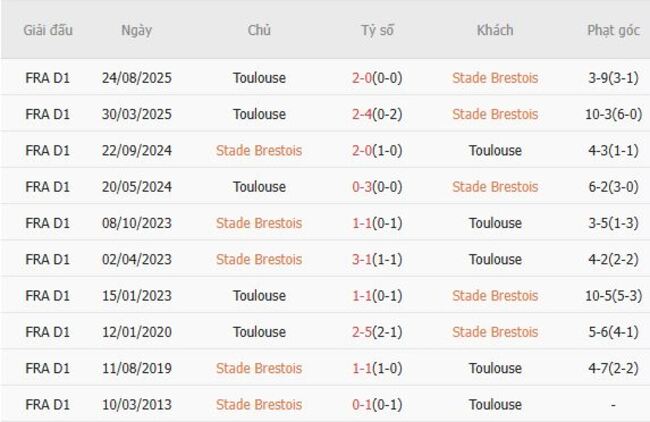The width and height of the screenshot is (650, 422).
Task: Open Stade Brestois guest on 15/01/2023 row
Action: (495, 295)
